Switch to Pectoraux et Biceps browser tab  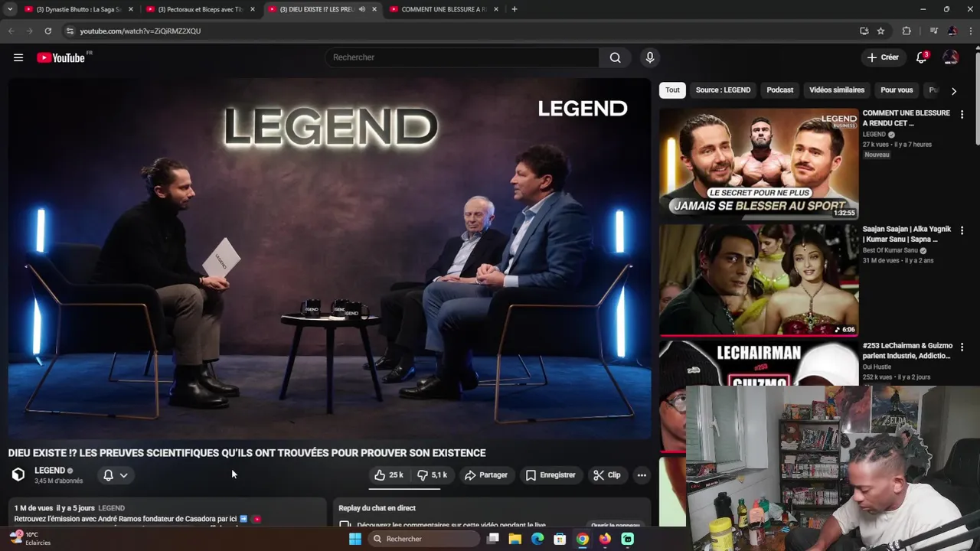200,9
